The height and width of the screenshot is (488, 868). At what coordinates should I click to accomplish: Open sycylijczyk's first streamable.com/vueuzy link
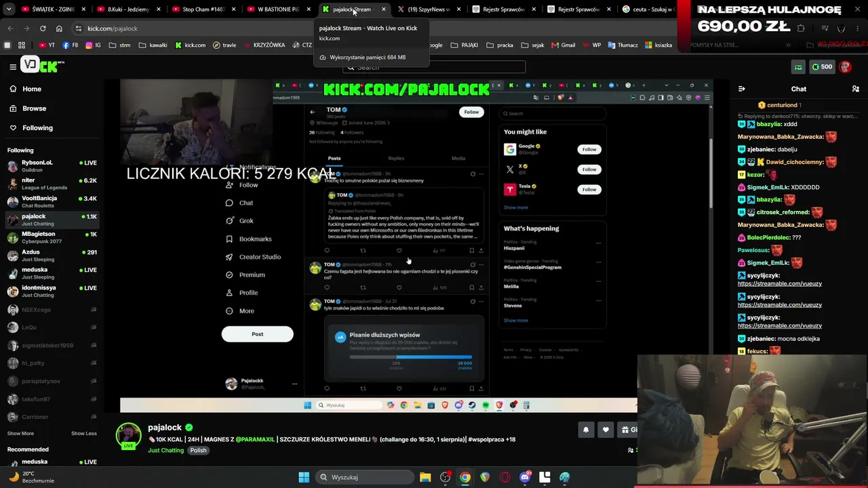tap(780, 284)
